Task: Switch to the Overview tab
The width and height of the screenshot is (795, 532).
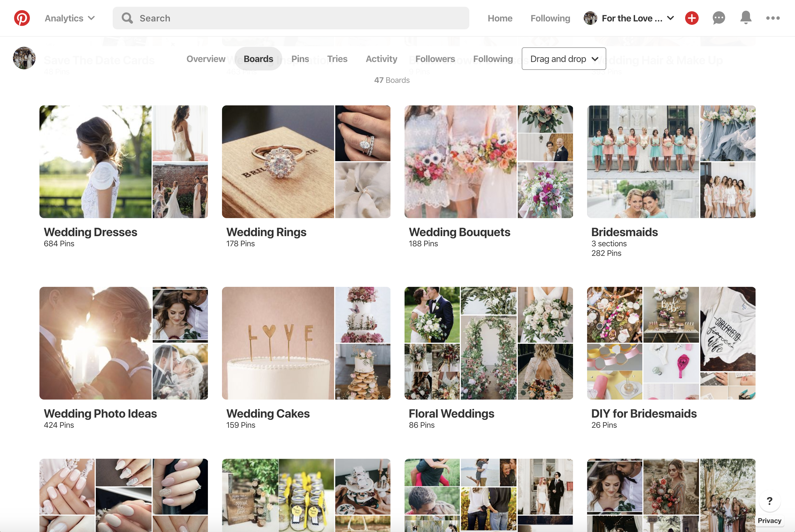Action: tap(206, 59)
